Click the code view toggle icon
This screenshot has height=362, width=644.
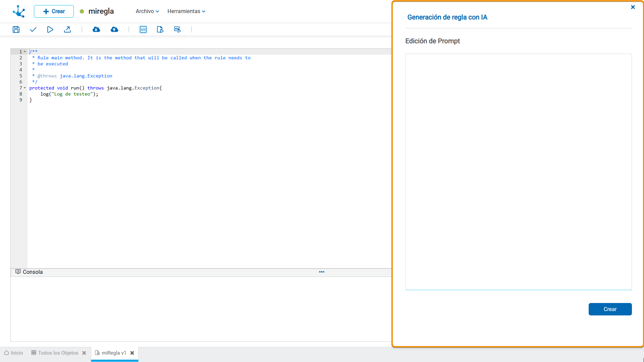coord(143,29)
